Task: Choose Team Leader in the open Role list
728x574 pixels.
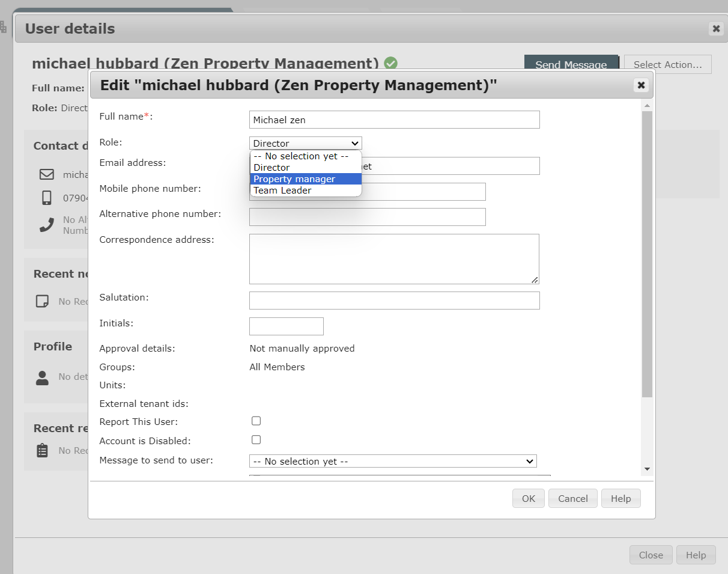Action: click(x=282, y=190)
